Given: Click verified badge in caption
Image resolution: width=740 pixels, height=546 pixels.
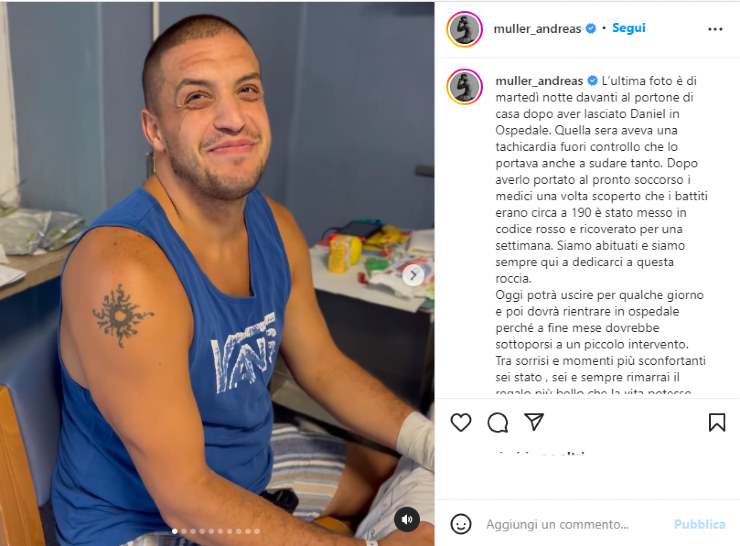Looking at the screenshot, I should click(592, 81).
